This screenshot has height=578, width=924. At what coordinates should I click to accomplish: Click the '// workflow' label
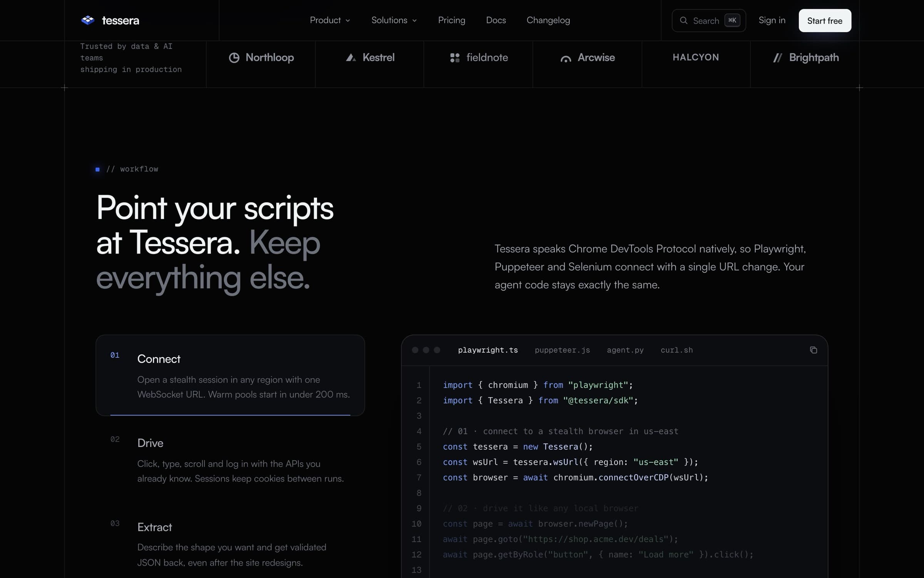click(x=132, y=169)
